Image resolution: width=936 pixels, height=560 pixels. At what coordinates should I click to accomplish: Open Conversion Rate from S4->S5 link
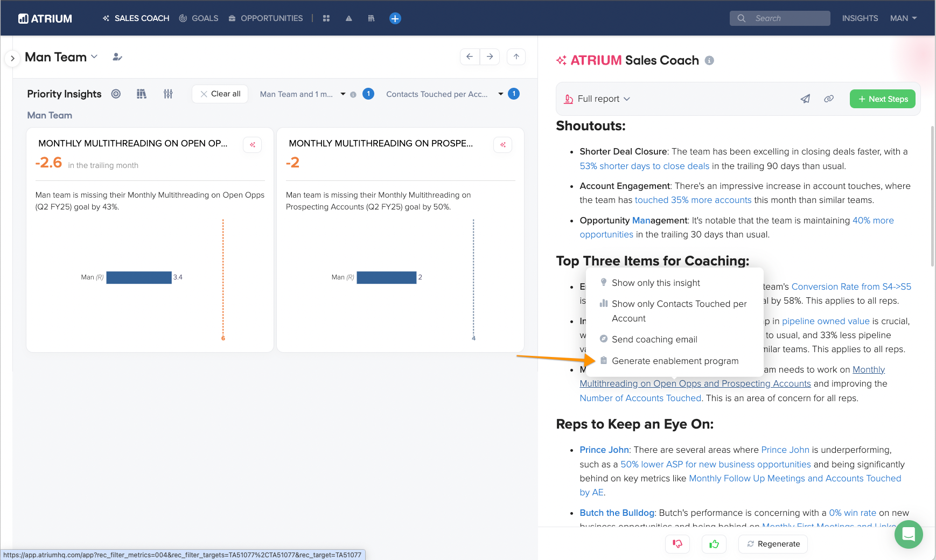tap(851, 286)
